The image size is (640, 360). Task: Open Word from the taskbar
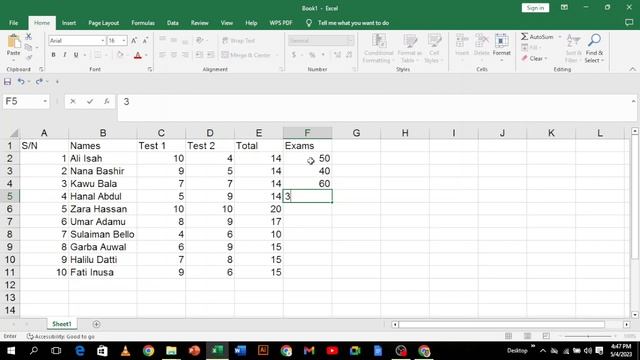(x=240, y=351)
